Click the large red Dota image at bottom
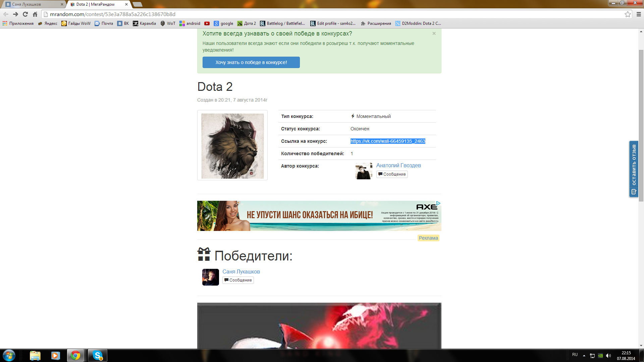644x362 pixels. pos(319,326)
